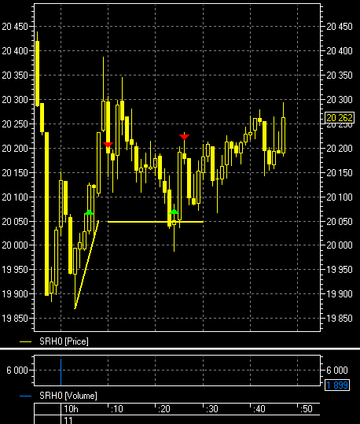Click the 20 000 label on left price axis
Viewport: 360px width, 424px height.
pyautogui.click(x=16, y=245)
